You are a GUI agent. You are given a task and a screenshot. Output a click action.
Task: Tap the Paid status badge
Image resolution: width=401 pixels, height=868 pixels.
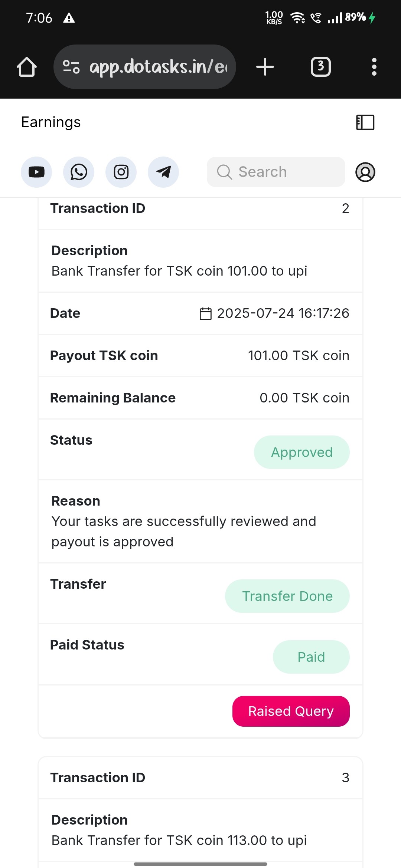[311, 657]
